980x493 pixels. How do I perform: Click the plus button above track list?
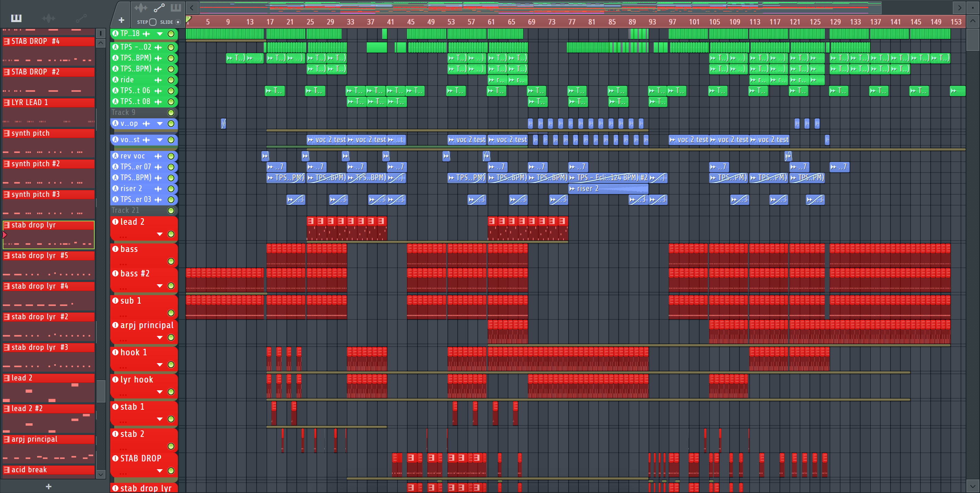pyautogui.click(x=121, y=20)
